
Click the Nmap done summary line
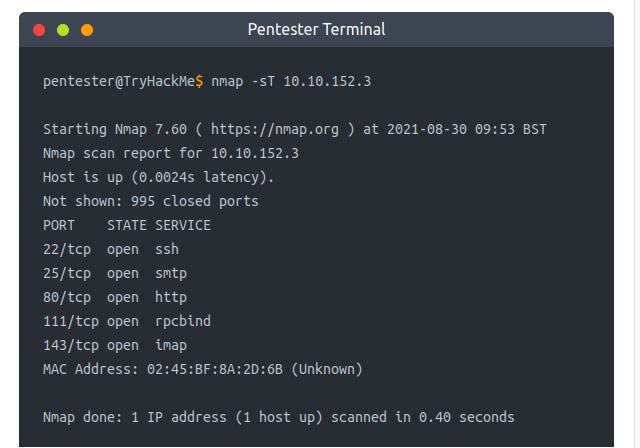coord(279,418)
